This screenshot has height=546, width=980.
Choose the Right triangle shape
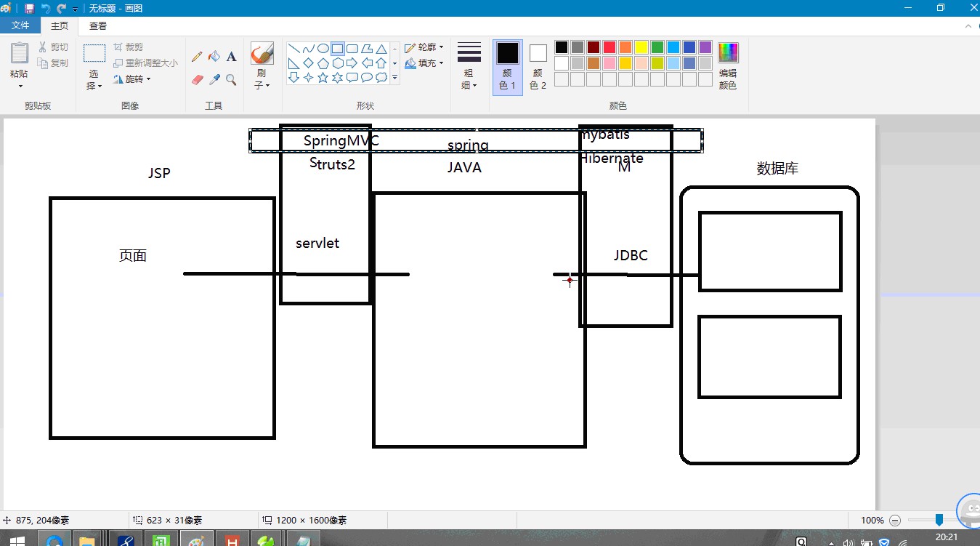click(x=294, y=63)
